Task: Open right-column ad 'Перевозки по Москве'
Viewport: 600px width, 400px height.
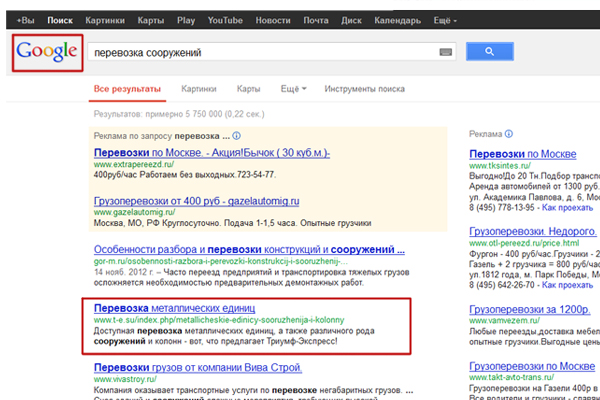Action: click(523, 154)
